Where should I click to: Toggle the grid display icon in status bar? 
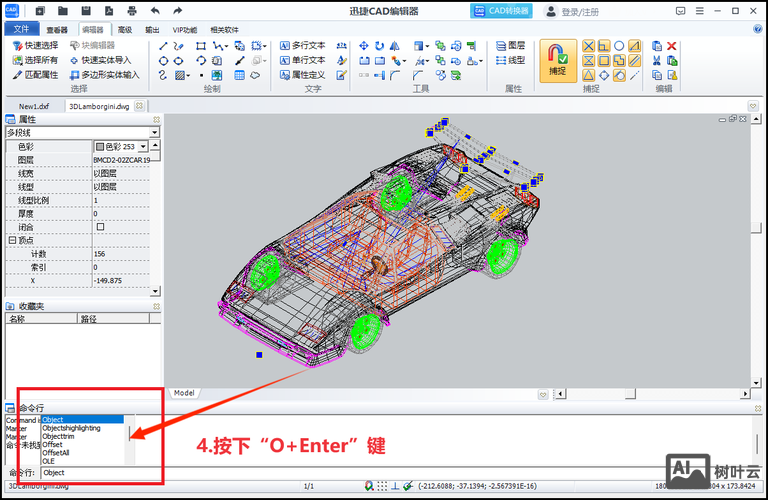click(381, 486)
